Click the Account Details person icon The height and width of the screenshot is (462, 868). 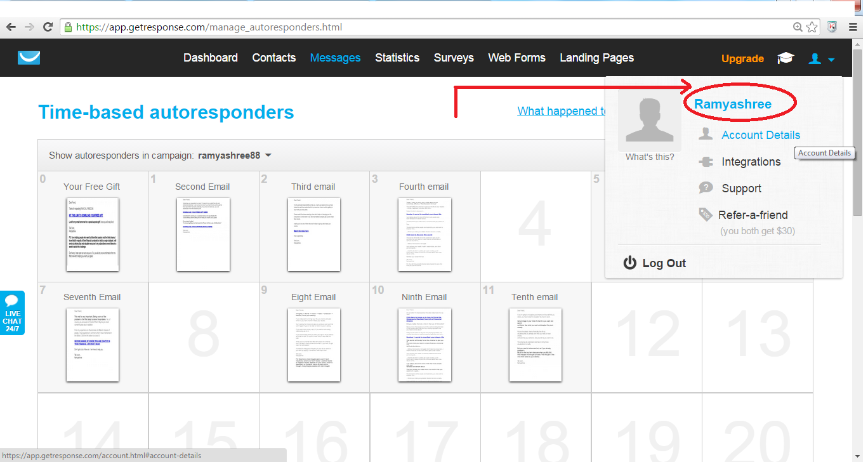pos(705,134)
